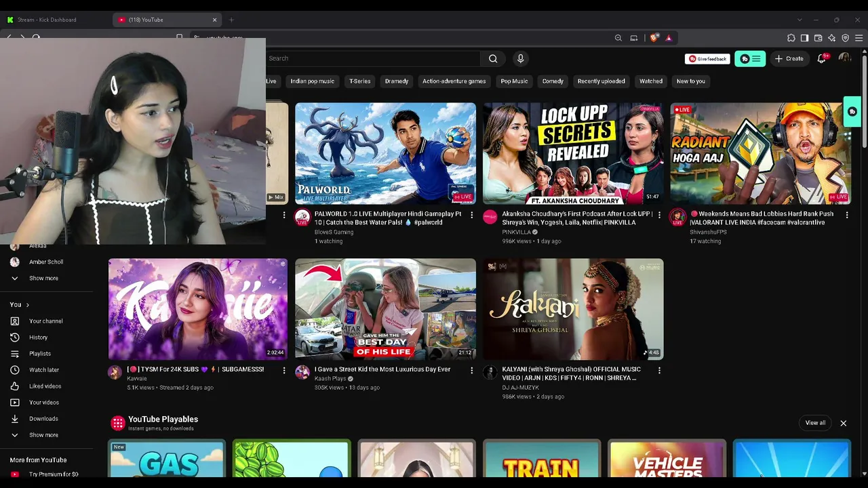Open Brave VPN shield icon

(x=845, y=38)
